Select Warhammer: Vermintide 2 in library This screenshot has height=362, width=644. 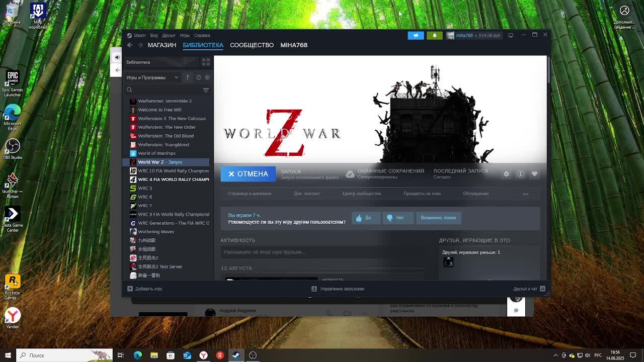[x=166, y=101]
